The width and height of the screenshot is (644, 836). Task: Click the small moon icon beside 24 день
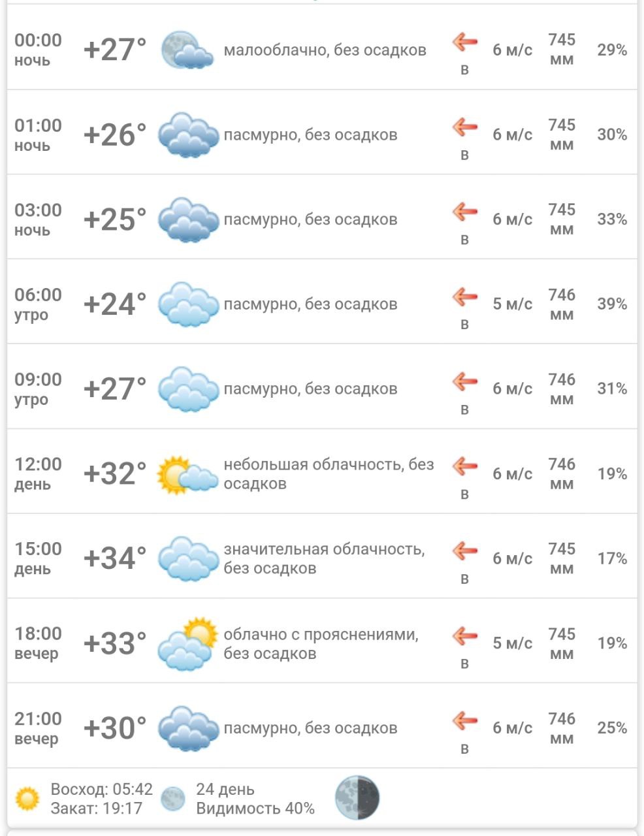(x=173, y=799)
